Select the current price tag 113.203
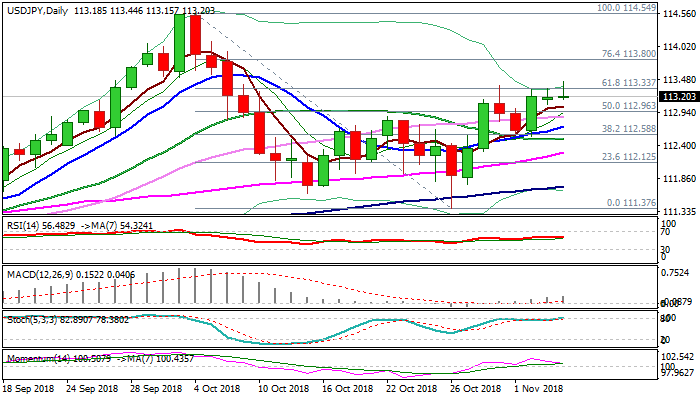The height and width of the screenshot is (400, 700). click(x=679, y=96)
